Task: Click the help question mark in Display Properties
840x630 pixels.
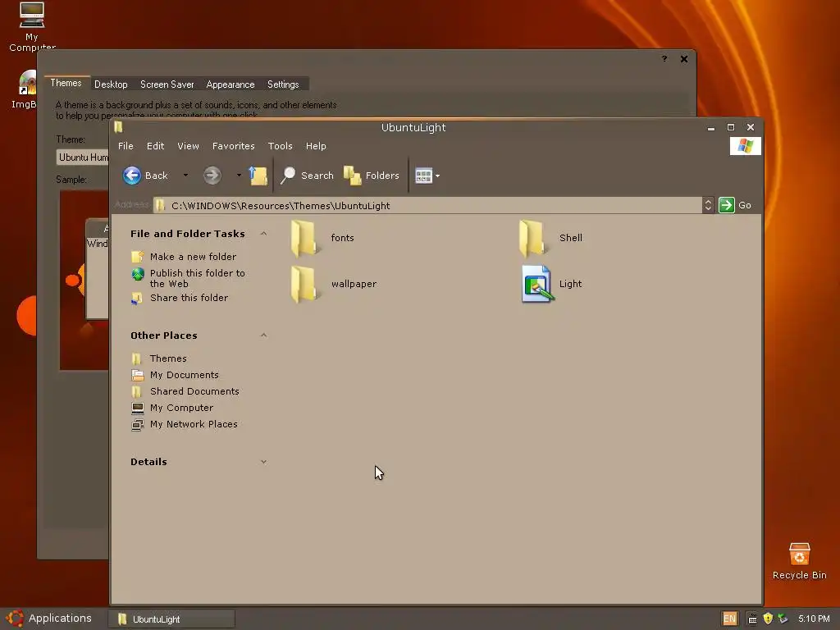Action: point(664,59)
